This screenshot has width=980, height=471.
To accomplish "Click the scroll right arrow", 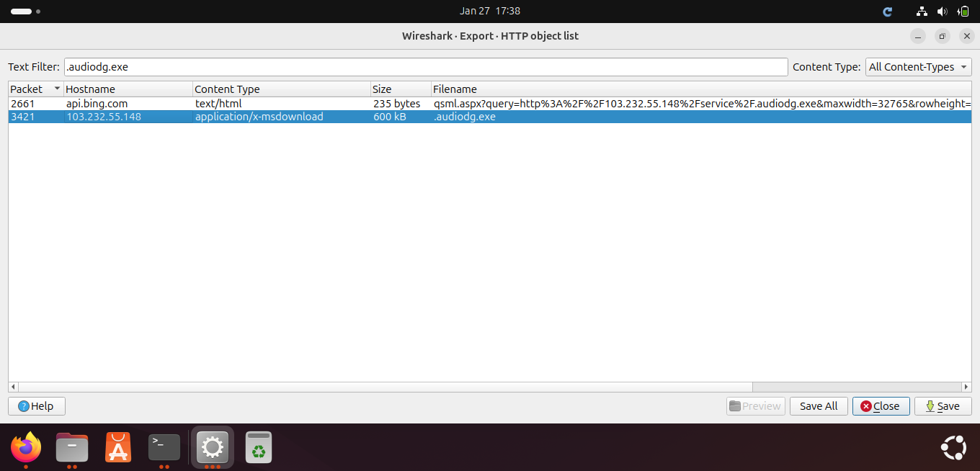I will click(967, 387).
